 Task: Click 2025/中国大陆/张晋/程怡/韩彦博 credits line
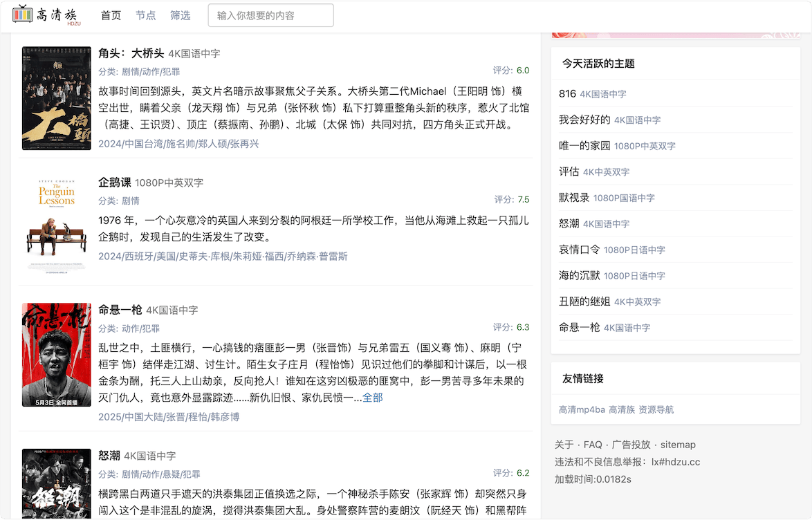click(x=169, y=417)
